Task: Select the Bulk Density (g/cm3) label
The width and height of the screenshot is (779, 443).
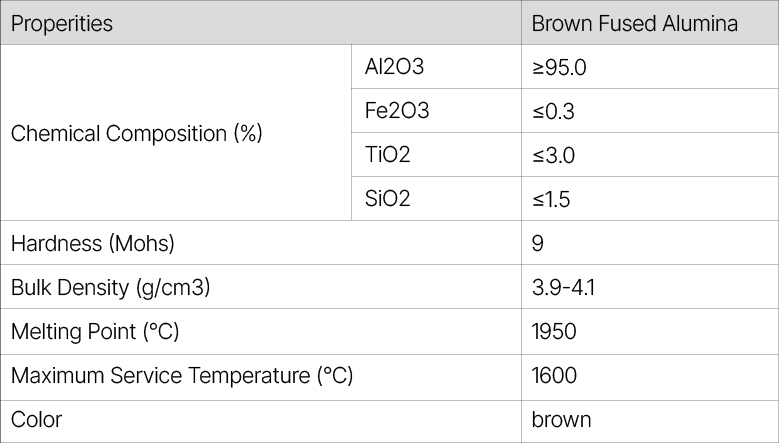Action: (x=110, y=287)
